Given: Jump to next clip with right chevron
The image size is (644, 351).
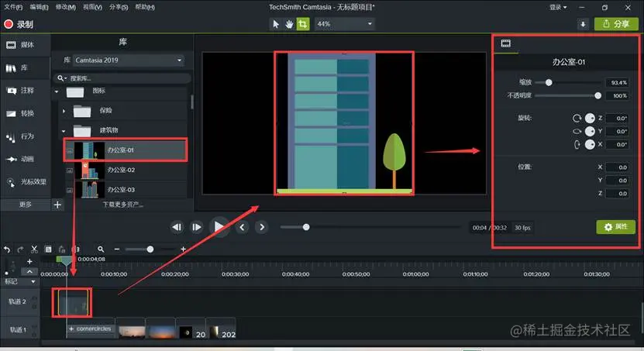Looking at the screenshot, I should point(262,227).
